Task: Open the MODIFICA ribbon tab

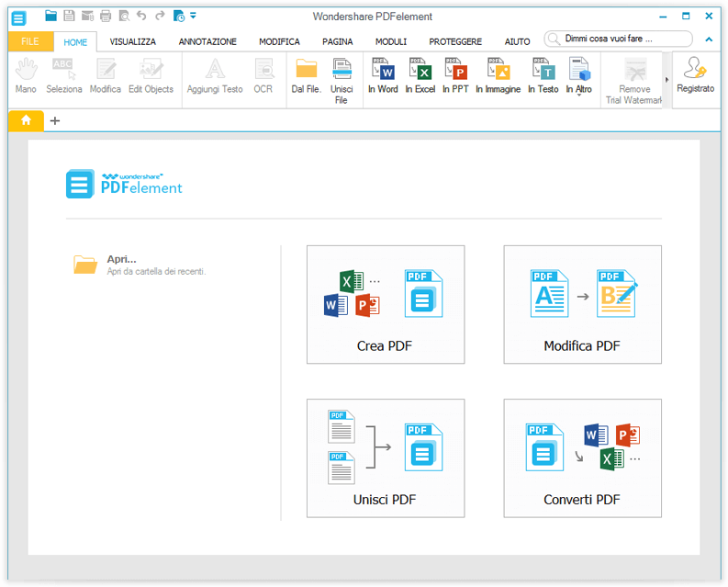Action: (279, 42)
